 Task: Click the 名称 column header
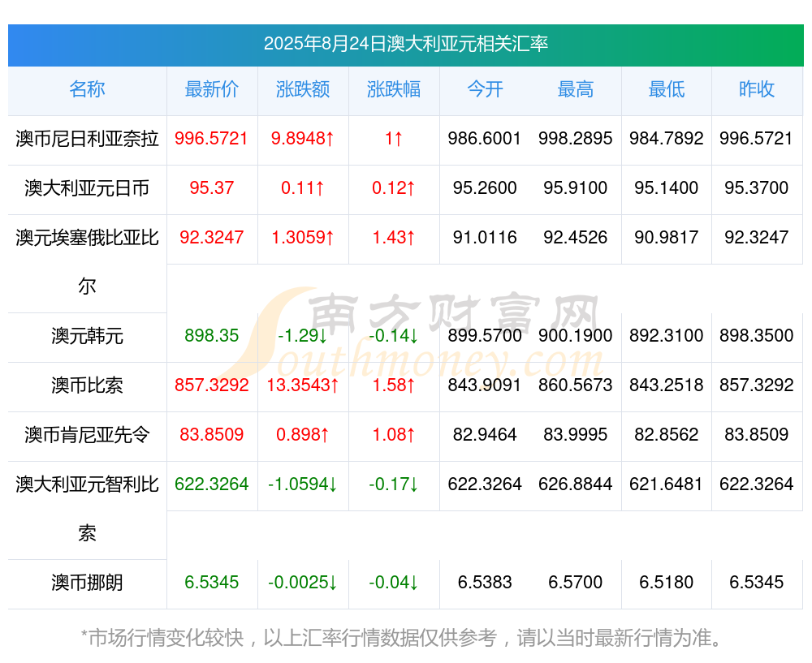coord(87,89)
